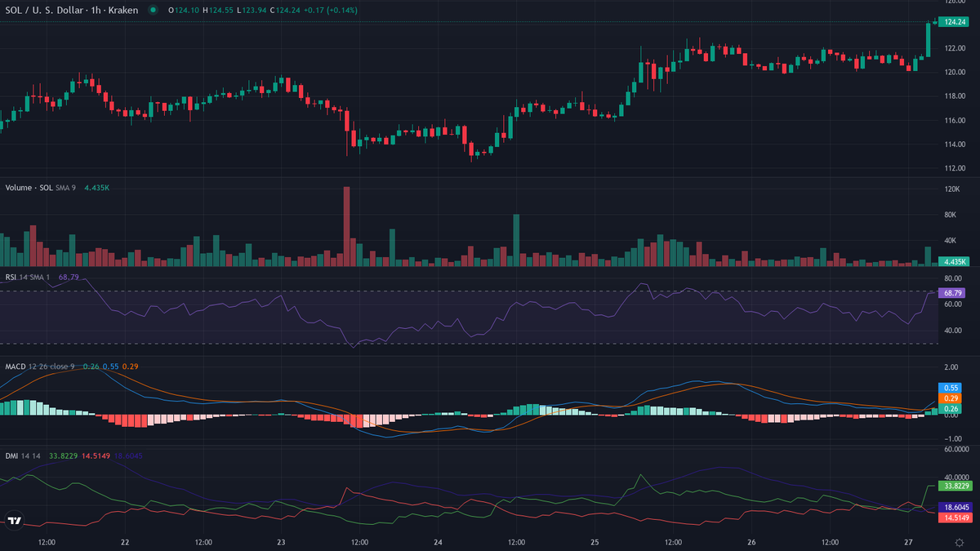Click the tallest red volume bar spike
This screenshot has width=980, height=551.
coord(346,226)
